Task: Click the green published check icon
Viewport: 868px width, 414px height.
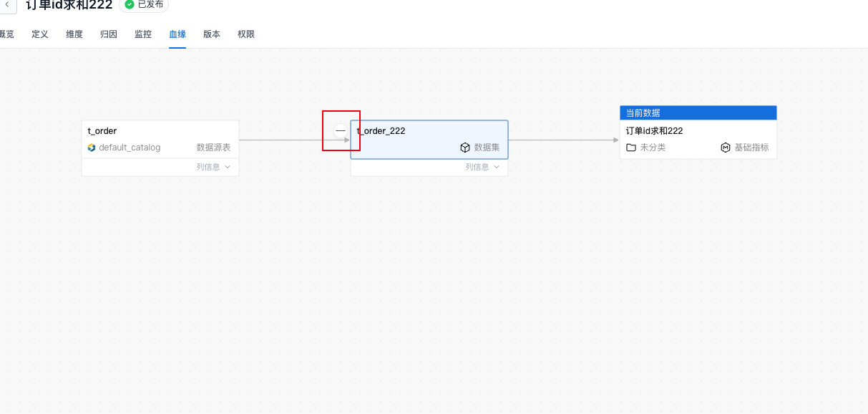Action: pyautogui.click(x=130, y=4)
